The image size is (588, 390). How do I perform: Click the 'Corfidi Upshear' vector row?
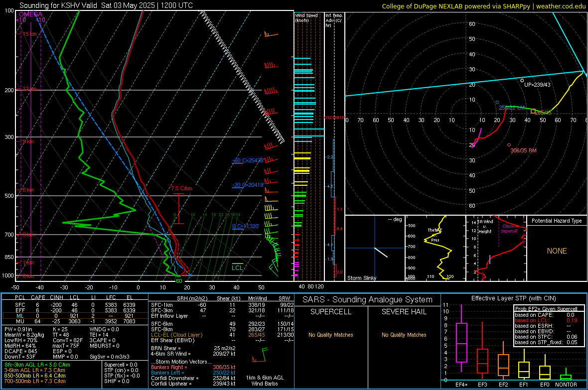pos(193,384)
